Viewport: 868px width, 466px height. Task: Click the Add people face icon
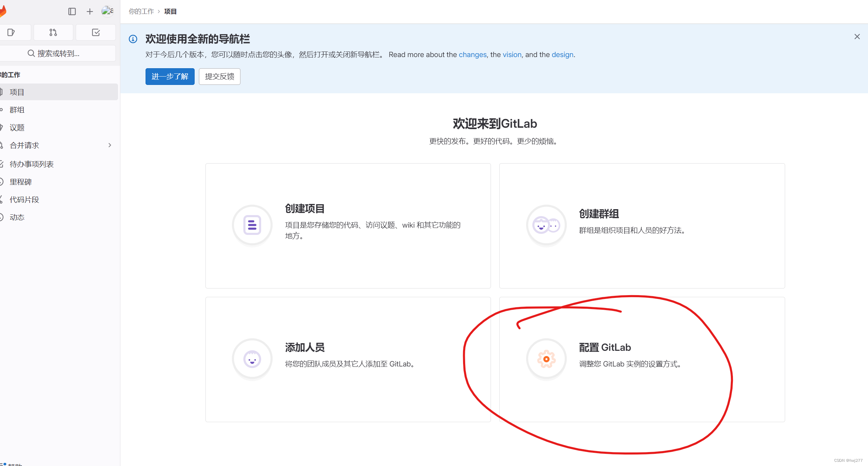point(252,359)
